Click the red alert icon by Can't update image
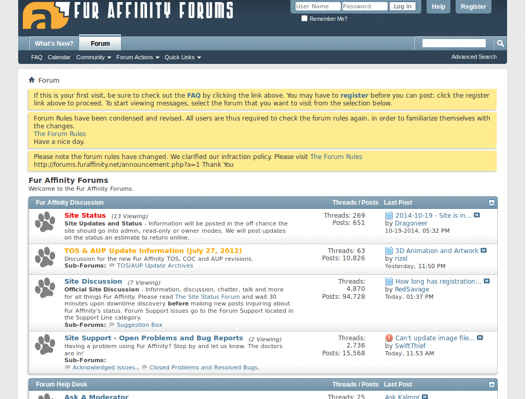The image size is (532, 399). 389,338
